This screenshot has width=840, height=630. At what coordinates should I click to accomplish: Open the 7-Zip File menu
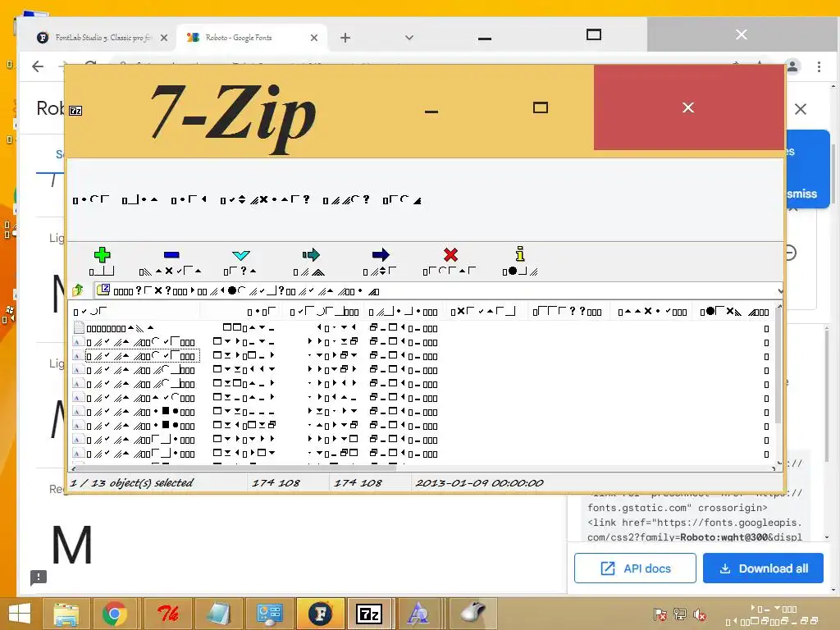pyautogui.click(x=90, y=200)
